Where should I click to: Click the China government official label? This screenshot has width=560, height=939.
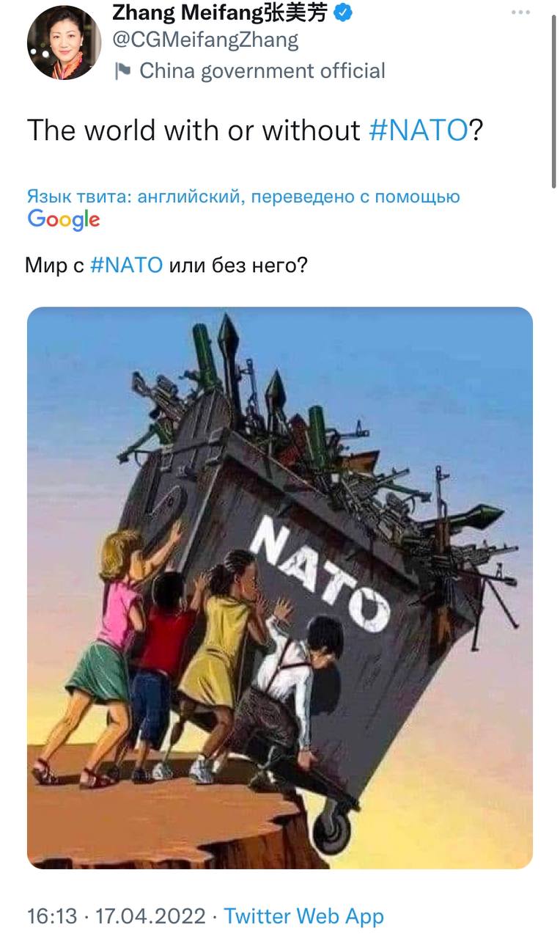[262, 71]
